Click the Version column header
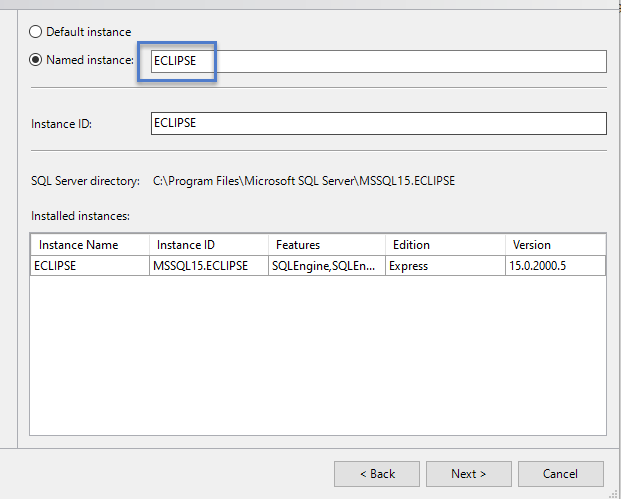The width and height of the screenshot is (621, 499). tap(556, 245)
